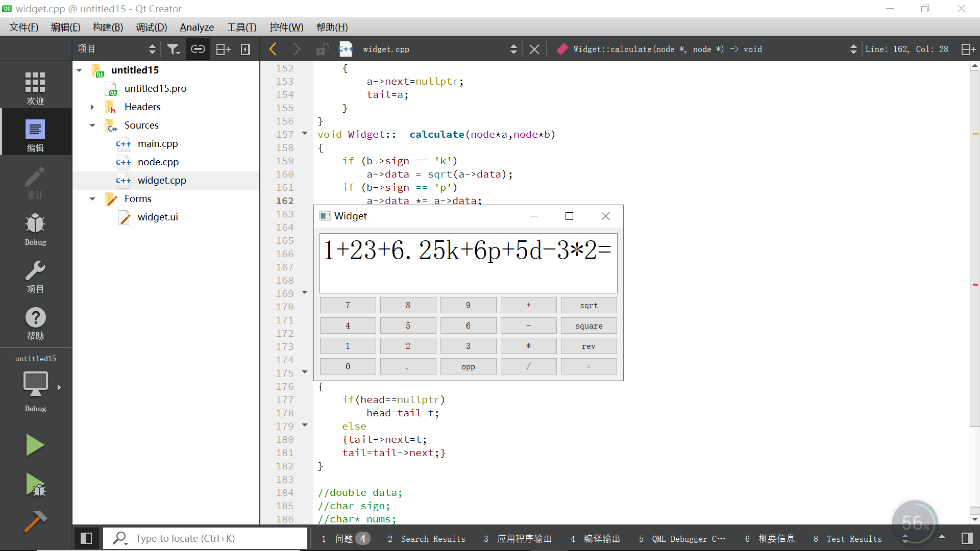Activate the project tree filter icon
Screen dimensions: 980x551
point(174,48)
